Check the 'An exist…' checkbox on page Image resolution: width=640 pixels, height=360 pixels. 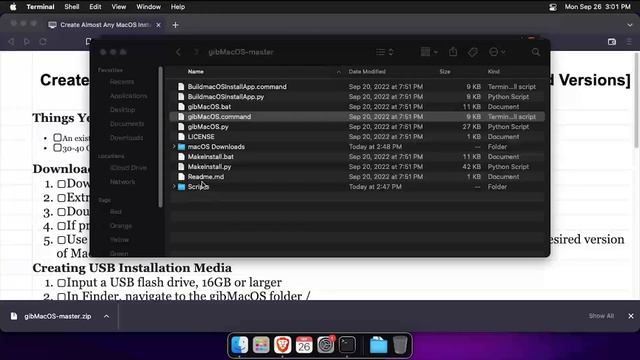pyautogui.click(x=58, y=138)
